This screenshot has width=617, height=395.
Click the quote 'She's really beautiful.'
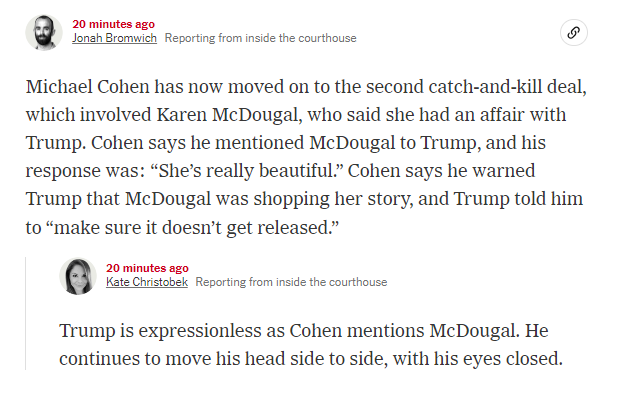click(x=247, y=171)
